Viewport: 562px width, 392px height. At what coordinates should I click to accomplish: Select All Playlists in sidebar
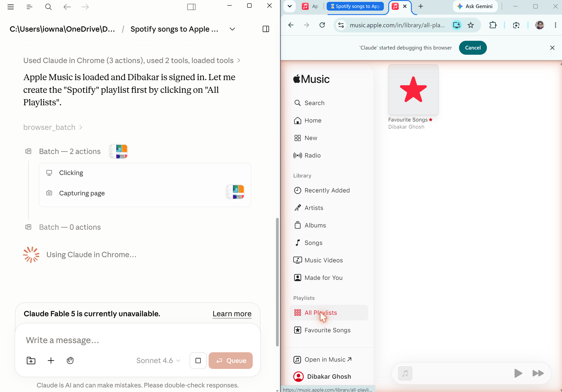tap(329, 313)
